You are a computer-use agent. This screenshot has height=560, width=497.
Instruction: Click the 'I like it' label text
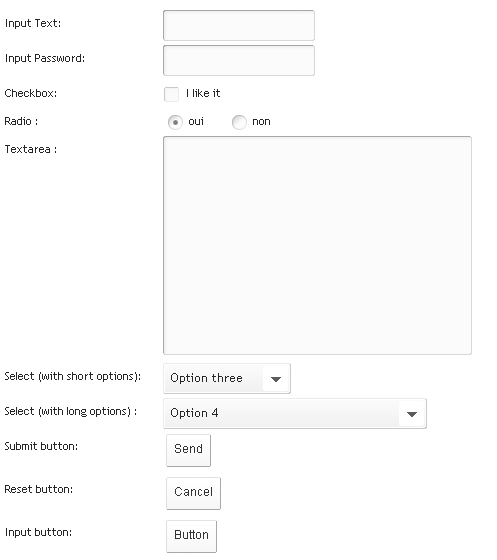pyautogui.click(x=203, y=93)
